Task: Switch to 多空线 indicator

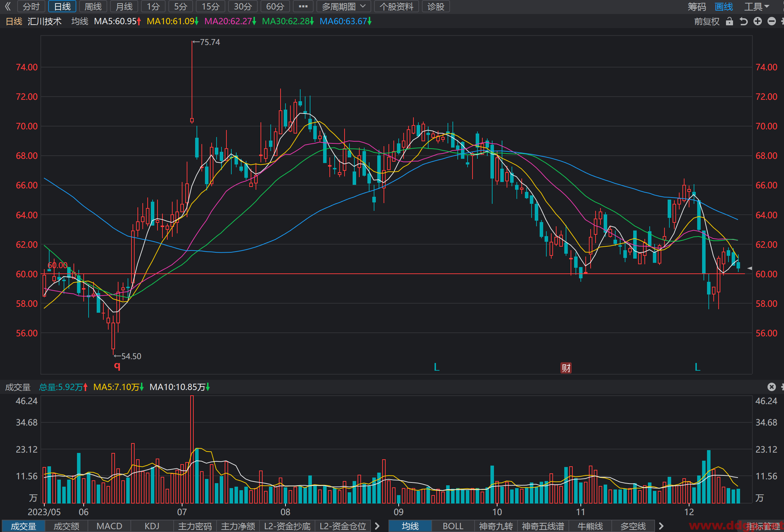Action: point(633,526)
